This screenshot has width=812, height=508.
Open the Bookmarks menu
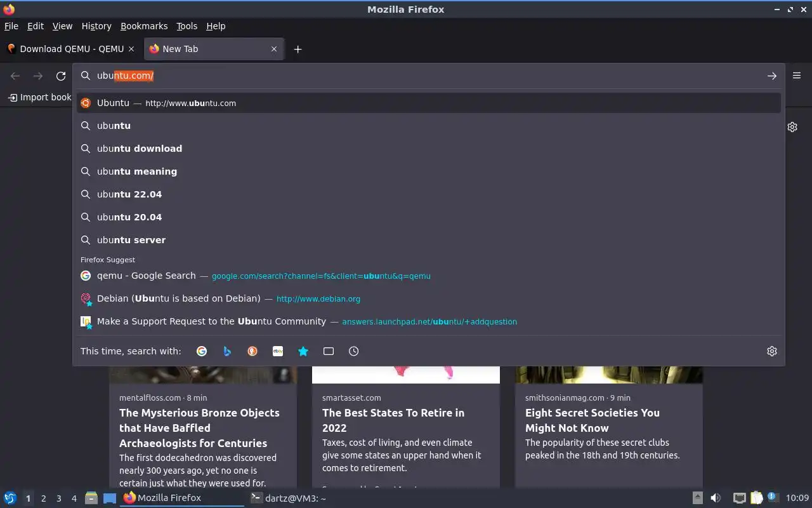click(144, 26)
